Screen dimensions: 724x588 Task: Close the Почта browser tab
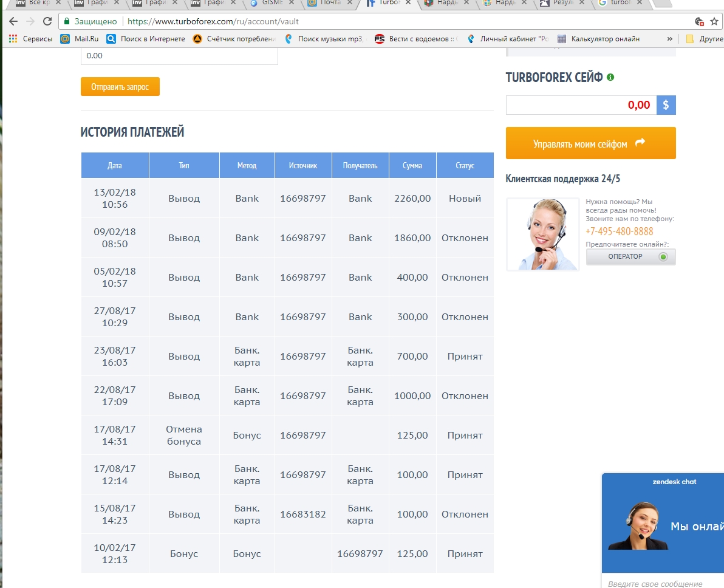349,3
